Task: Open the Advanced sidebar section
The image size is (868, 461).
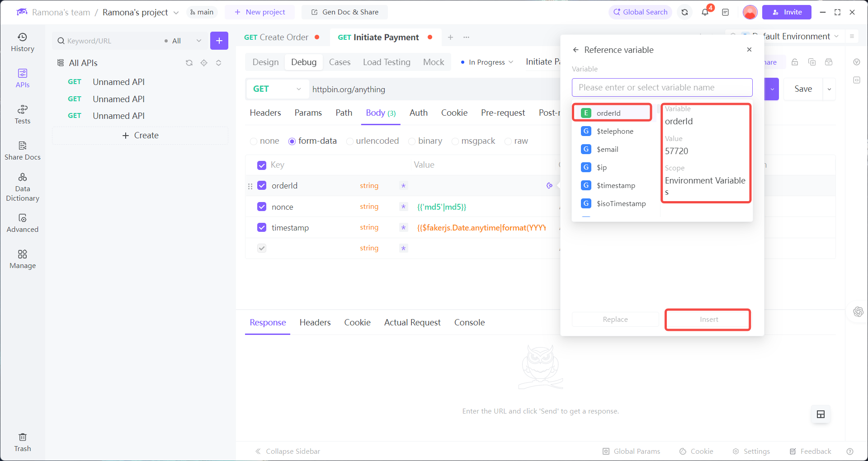Action: [22, 223]
